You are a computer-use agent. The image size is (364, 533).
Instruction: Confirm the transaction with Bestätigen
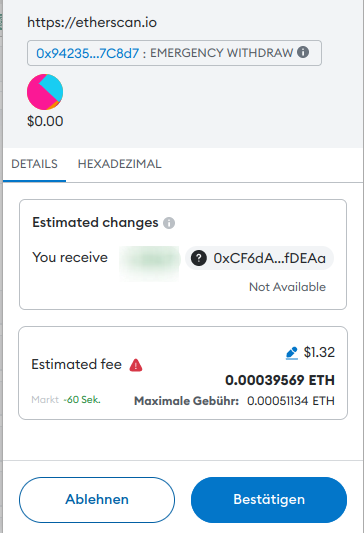[x=269, y=500]
